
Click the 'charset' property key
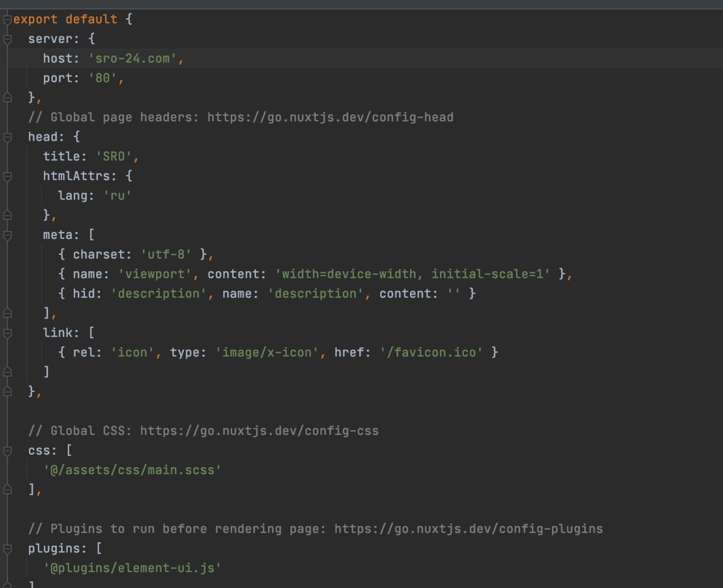99,255
